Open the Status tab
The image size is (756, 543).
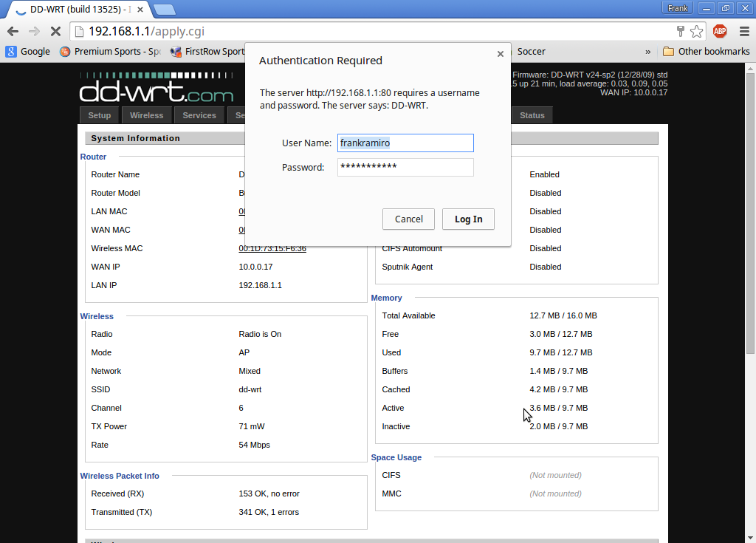point(532,115)
